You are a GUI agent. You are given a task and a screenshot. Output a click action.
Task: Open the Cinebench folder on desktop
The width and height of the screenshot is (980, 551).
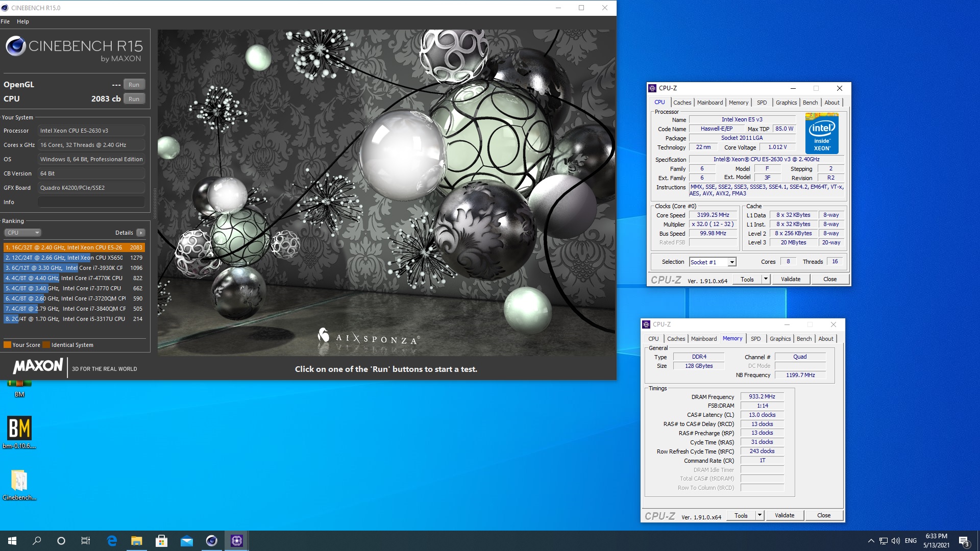(19, 485)
